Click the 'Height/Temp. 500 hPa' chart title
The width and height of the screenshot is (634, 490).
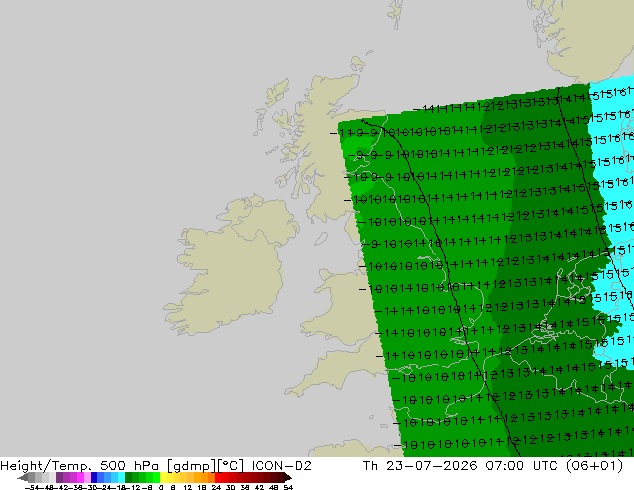tap(79, 466)
